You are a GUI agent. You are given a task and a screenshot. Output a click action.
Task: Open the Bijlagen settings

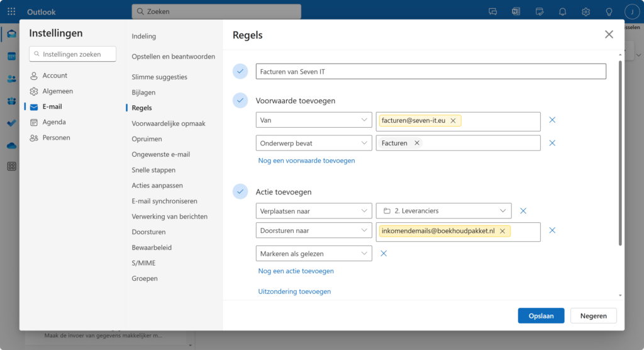click(143, 93)
